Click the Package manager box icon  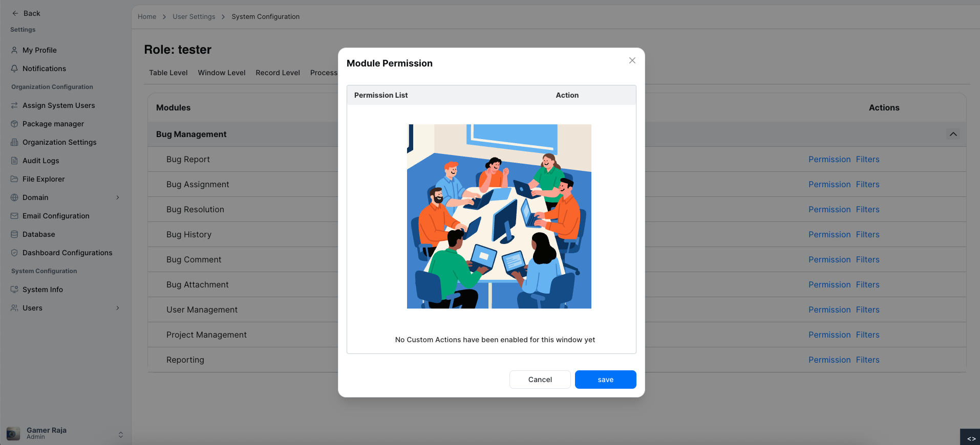point(14,124)
